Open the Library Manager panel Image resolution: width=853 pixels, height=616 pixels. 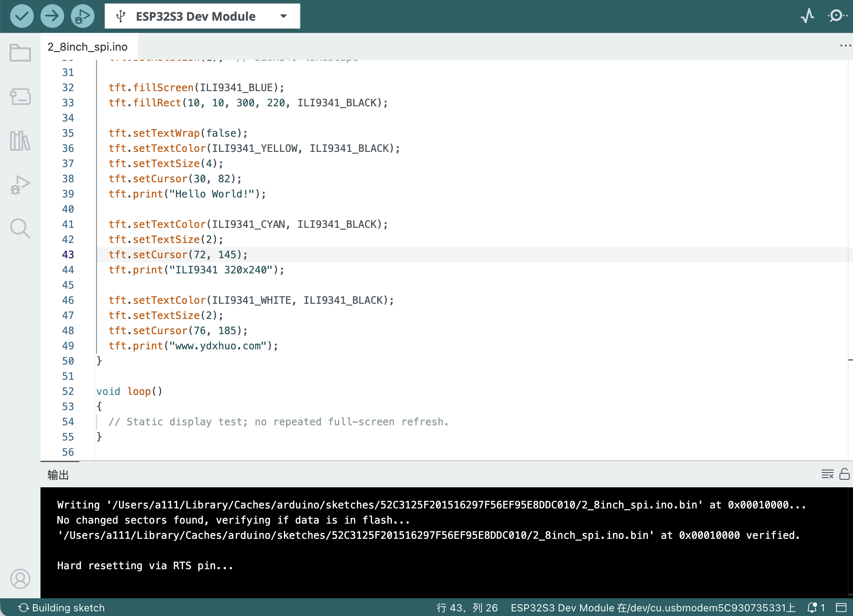20,140
